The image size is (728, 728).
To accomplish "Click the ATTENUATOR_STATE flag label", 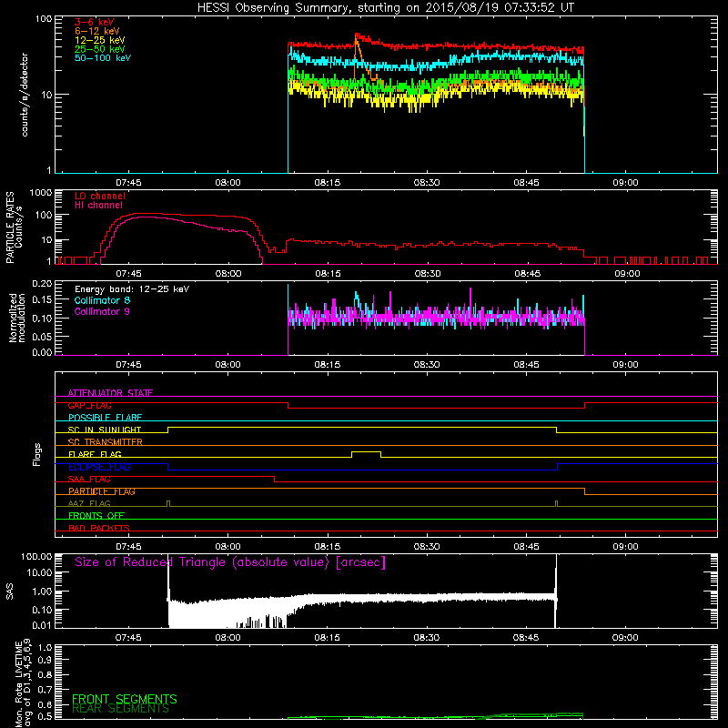I will [110, 393].
